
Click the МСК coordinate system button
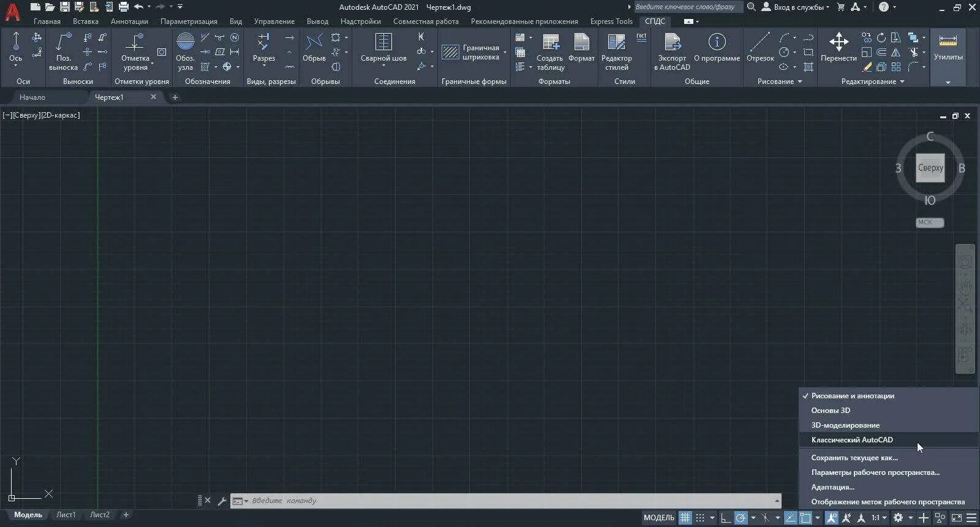point(929,222)
